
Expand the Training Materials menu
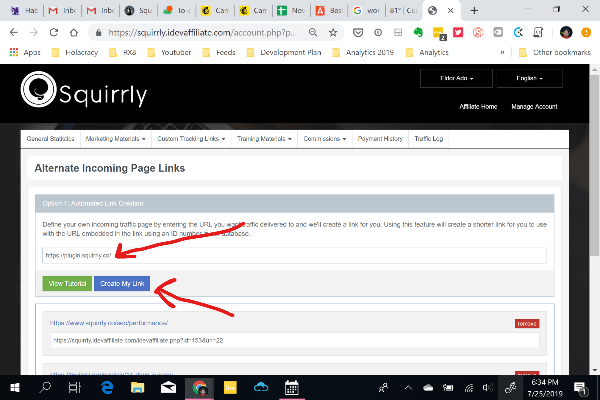coord(264,139)
